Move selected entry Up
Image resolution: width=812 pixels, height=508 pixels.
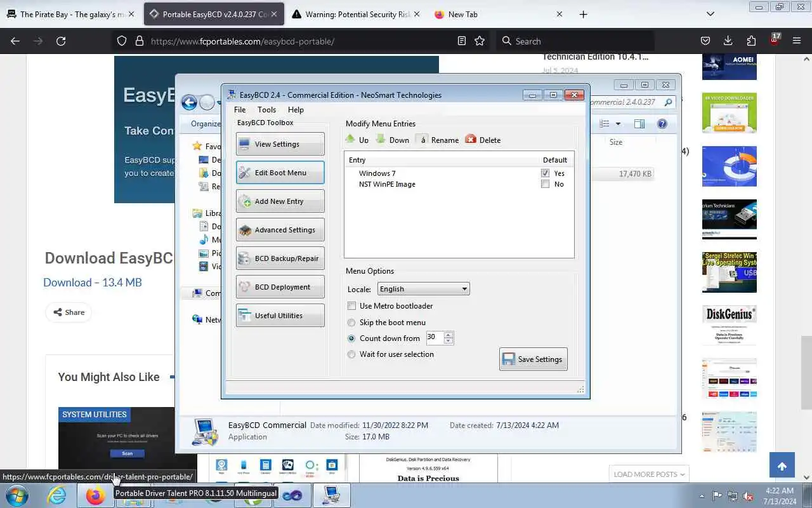pyautogui.click(x=357, y=140)
